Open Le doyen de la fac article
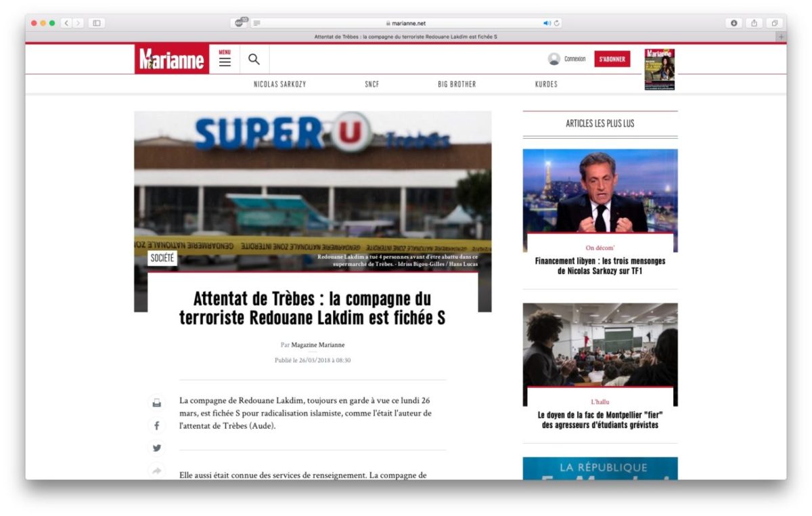This screenshot has height=516, width=812. [x=600, y=420]
